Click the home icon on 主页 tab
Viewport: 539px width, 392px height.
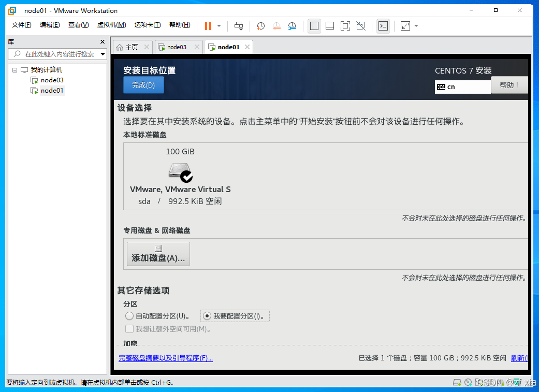click(x=120, y=48)
